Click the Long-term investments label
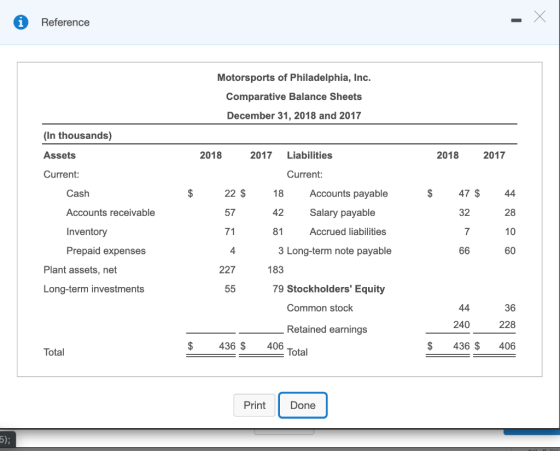The image size is (560, 451). coord(94,289)
